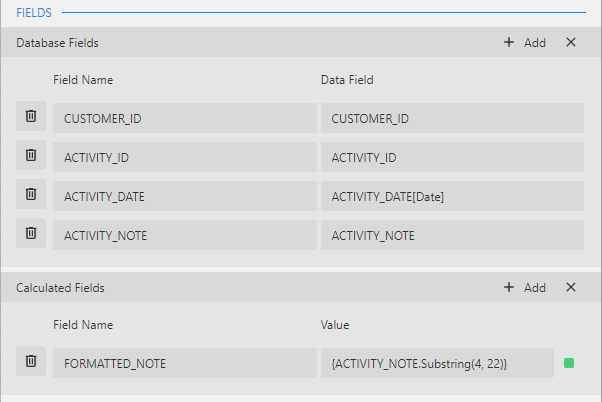Add a new database field
Screen dimensions: 602x402
[525, 42]
